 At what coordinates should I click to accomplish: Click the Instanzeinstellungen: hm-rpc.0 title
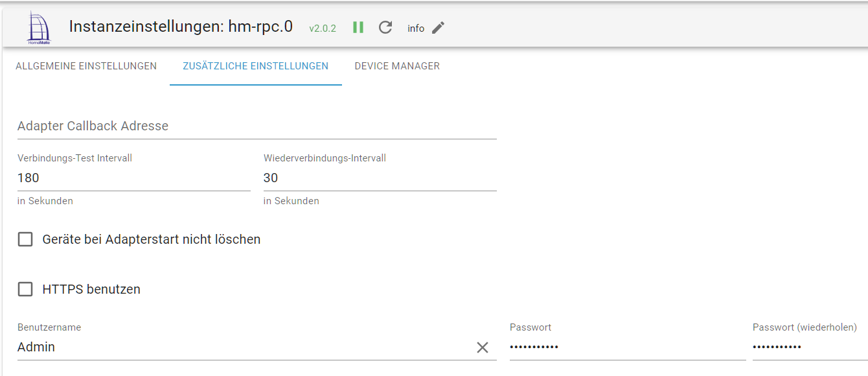click(x=181, y=27)
